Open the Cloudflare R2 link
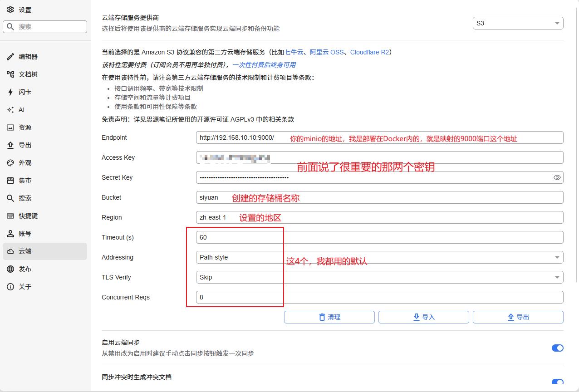Screen dimensions: 579x392 [x=369, y=52]
